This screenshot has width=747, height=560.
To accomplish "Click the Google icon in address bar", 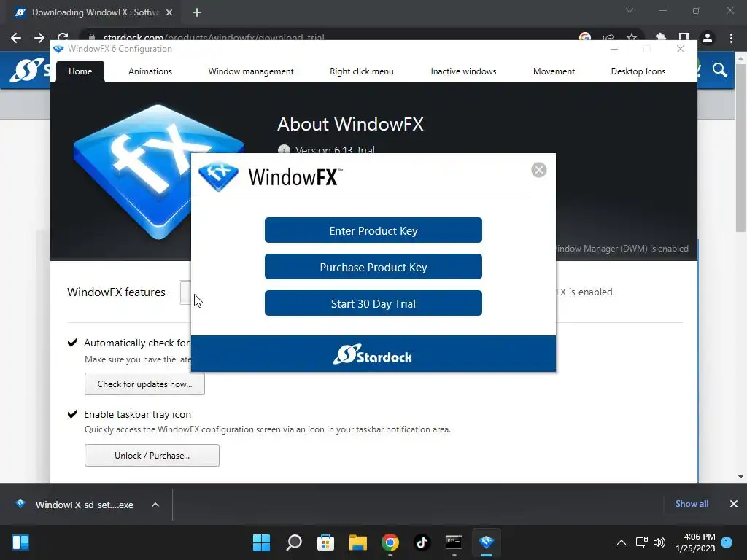I will [x=585, y=37].
